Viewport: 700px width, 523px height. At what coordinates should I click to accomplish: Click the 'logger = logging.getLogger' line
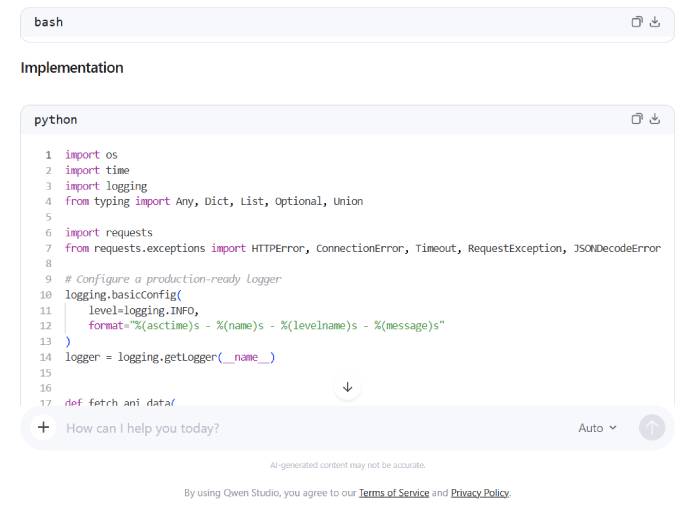click(170, 357)
